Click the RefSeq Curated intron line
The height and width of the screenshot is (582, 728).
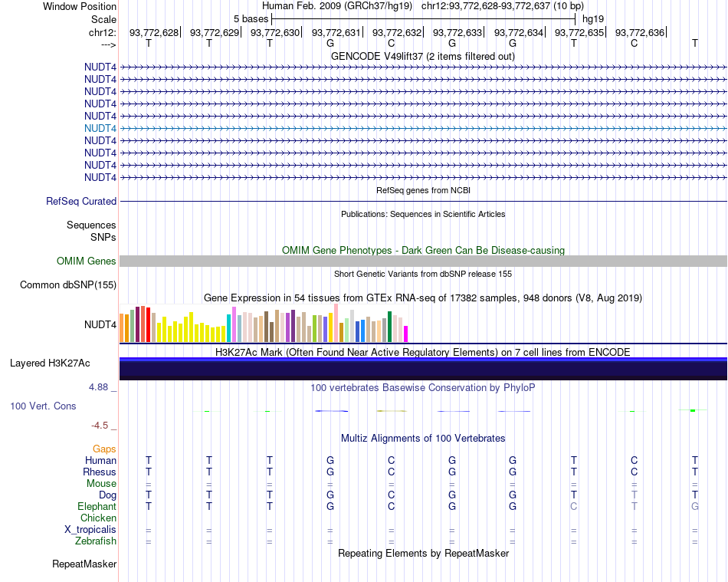[x=423, y=201]
